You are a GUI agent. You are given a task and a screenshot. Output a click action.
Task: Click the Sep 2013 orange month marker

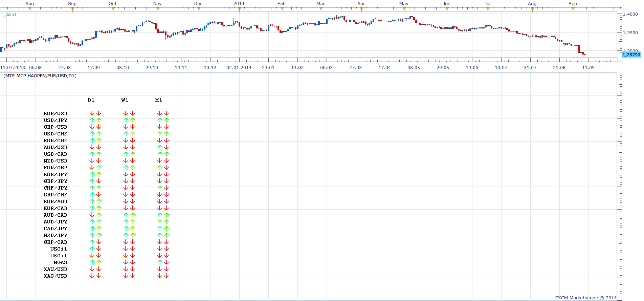click(x=72, y=9)
